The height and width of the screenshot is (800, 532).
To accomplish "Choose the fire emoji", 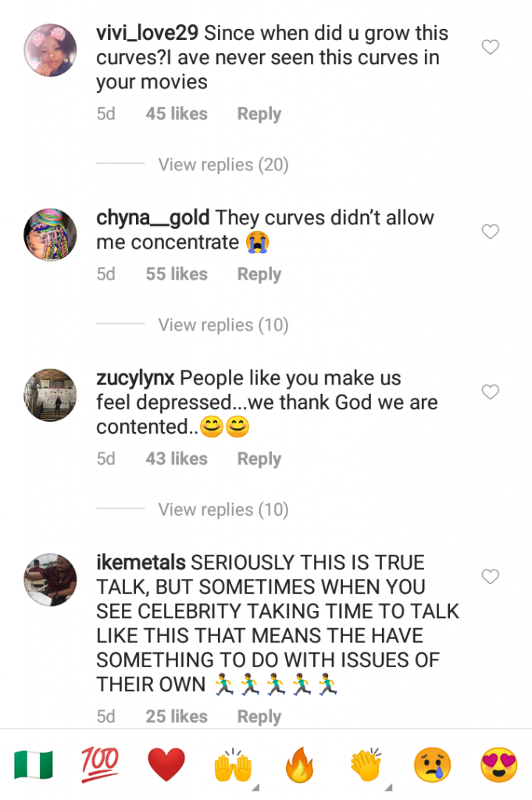I will point(299,765).
